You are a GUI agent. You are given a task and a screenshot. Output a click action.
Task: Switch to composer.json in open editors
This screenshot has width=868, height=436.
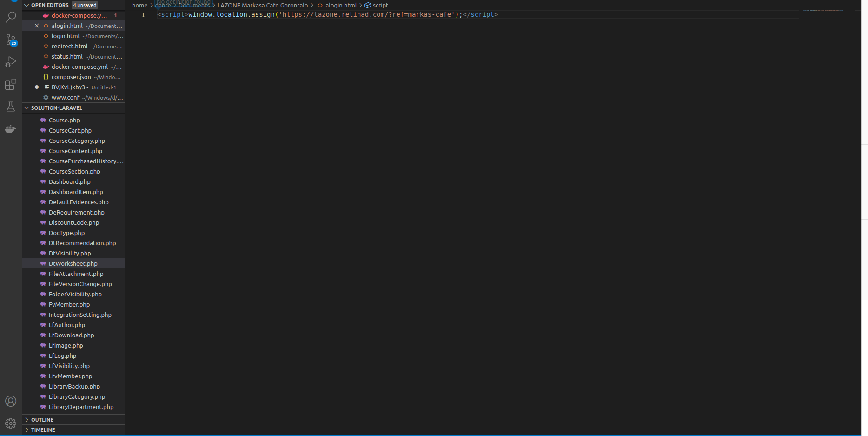coord(71,77)
